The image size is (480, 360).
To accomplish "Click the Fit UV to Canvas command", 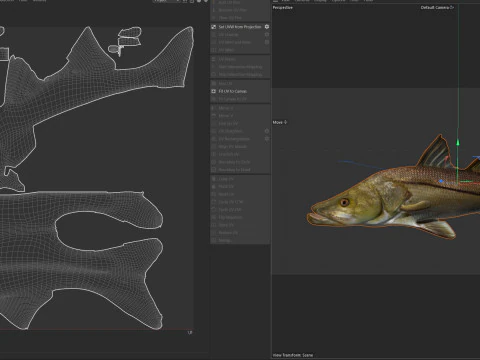I will click(229, 91).
